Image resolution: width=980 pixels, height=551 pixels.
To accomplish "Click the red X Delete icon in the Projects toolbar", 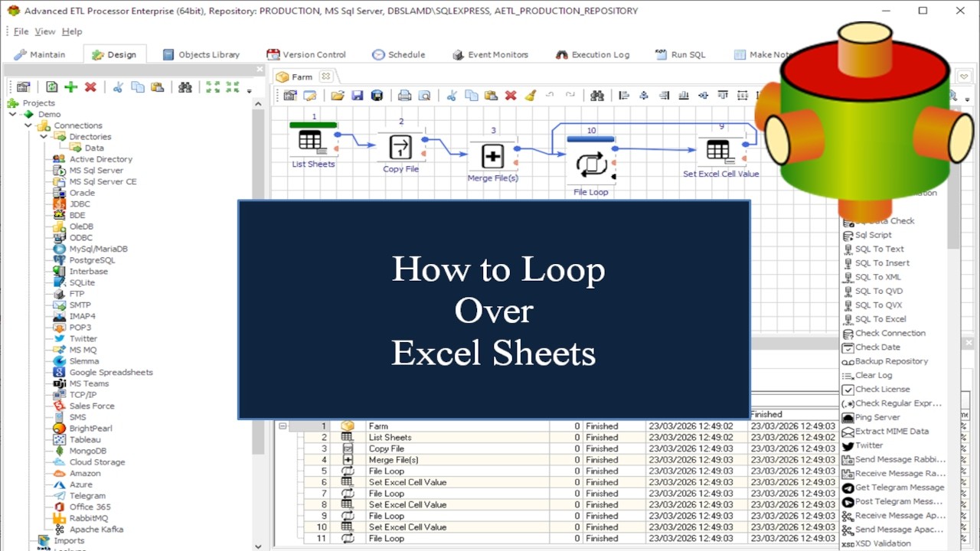I will (x=90, y=87).
